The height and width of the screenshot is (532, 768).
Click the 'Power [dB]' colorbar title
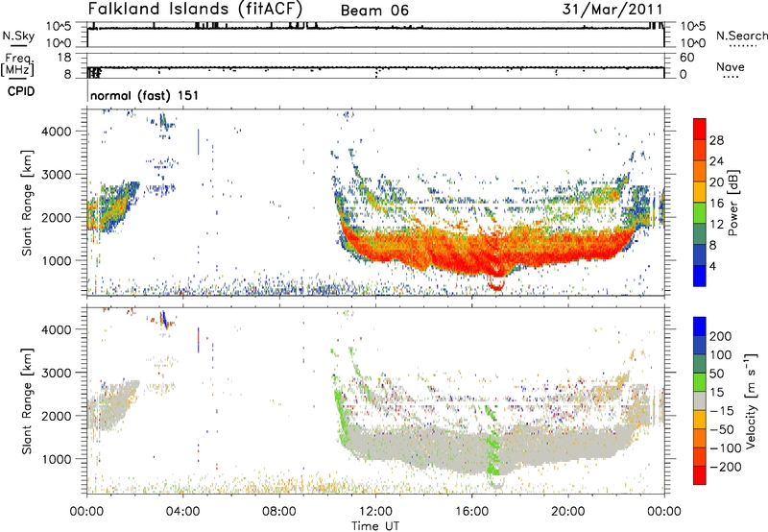[732, 203]
